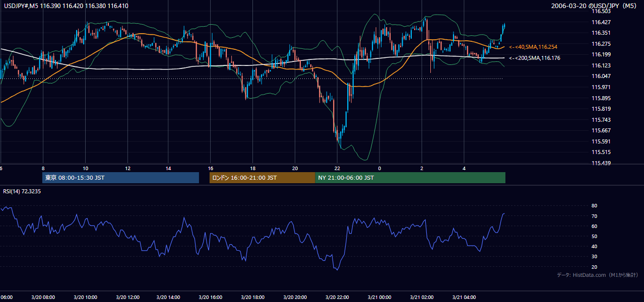This screenshot has width=644, height=302.
Task: Click hour marker 14 under price chart
Action: [x=169, y=168]
